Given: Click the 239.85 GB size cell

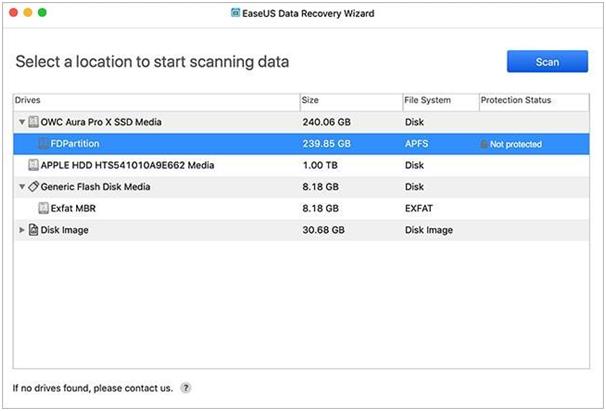Looking at the screenshot, I should coord(327,144).
